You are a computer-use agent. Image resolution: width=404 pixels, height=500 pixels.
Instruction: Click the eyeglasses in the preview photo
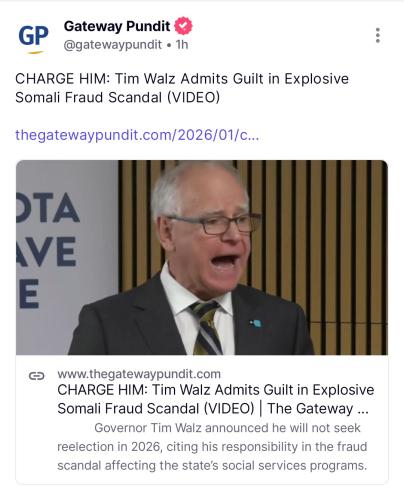215,224
